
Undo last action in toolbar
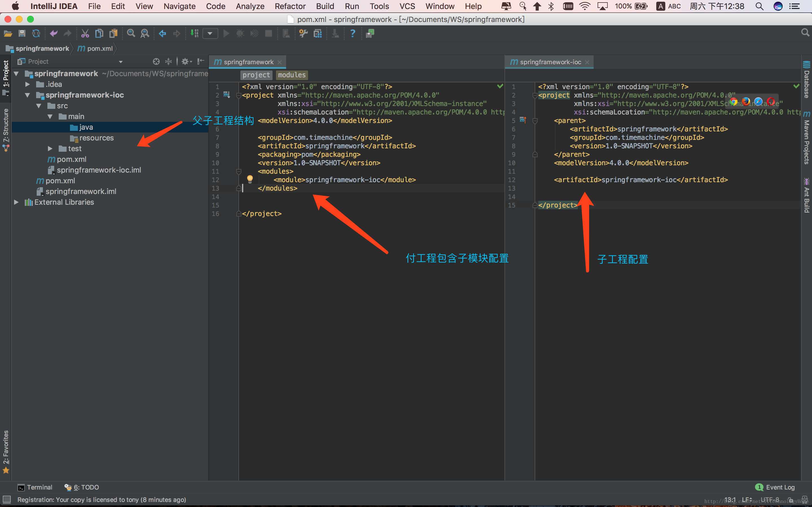coord(53,34)
